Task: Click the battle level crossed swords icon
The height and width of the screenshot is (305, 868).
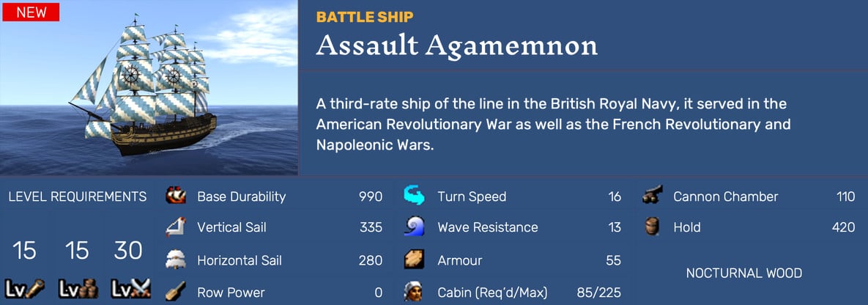Action: pos(128,289)
